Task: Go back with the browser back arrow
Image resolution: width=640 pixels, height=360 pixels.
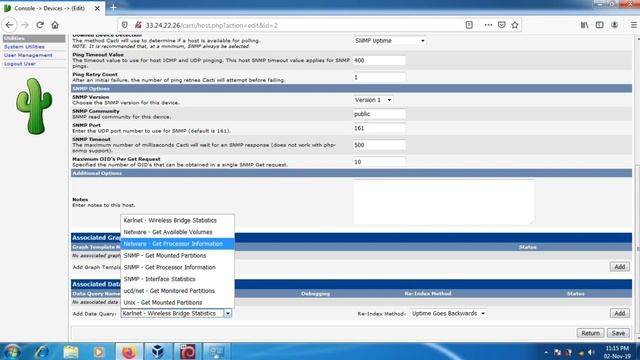Action: point(9,25)
